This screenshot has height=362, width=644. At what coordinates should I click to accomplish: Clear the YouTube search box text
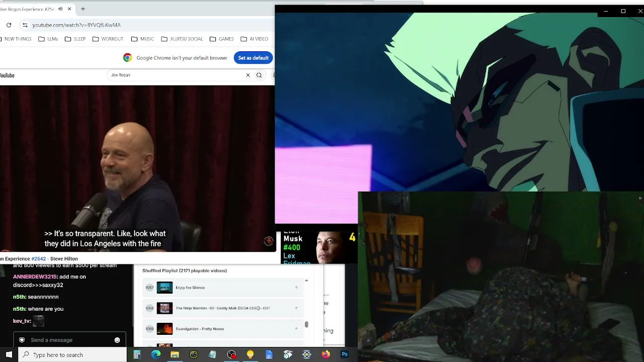248,75
